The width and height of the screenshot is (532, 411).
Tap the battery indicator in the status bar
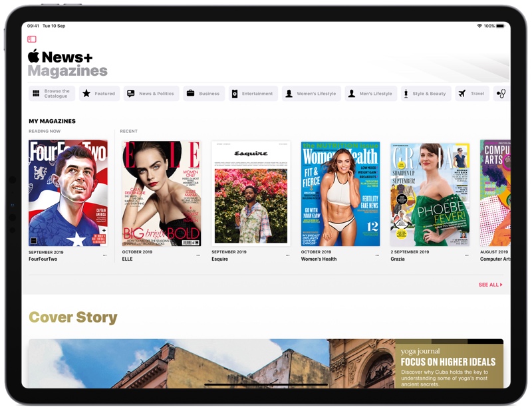501,26
